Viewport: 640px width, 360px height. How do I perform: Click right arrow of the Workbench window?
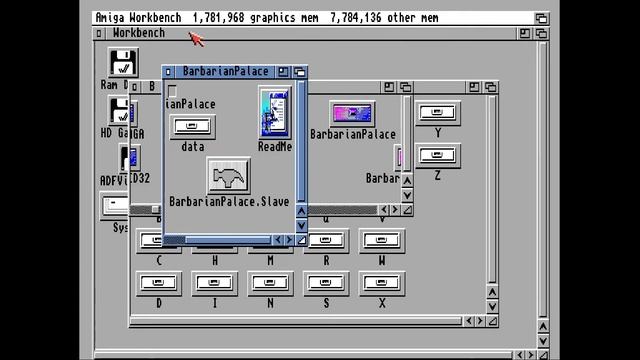(531, 355)
